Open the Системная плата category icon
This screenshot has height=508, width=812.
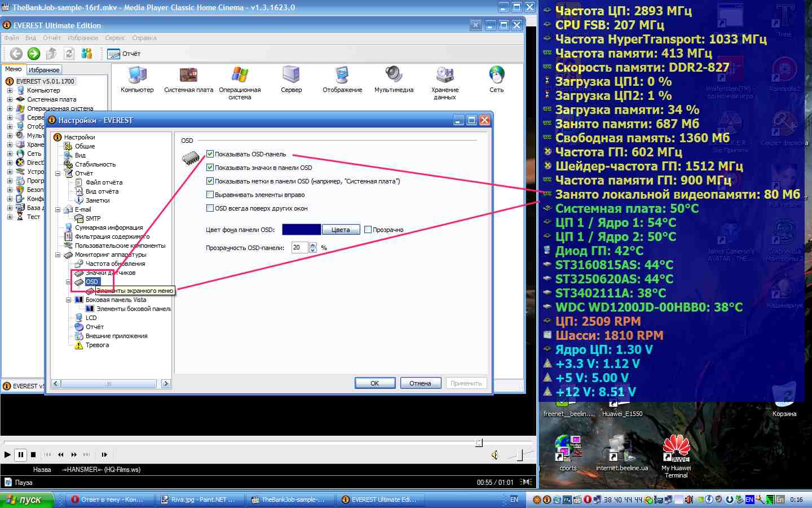click(x=188, y=80)
